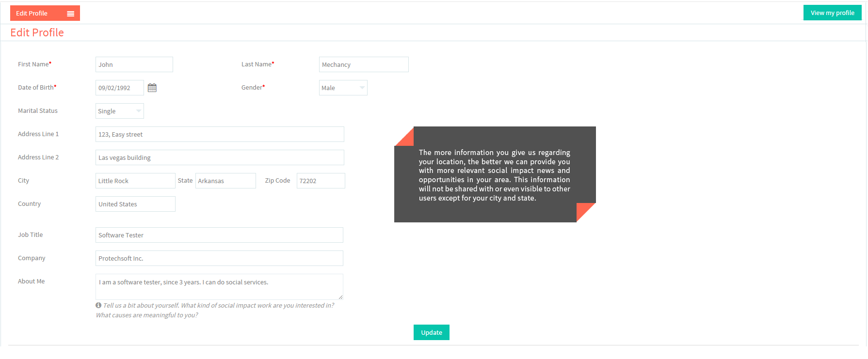Screen dimensions: 868x359
Task: Click the location information note text
Action: pyautogui.click(x=494, y=175)
